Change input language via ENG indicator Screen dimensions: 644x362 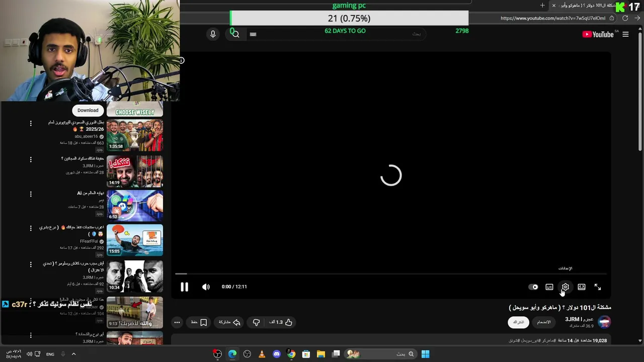[x=50, y=354]
